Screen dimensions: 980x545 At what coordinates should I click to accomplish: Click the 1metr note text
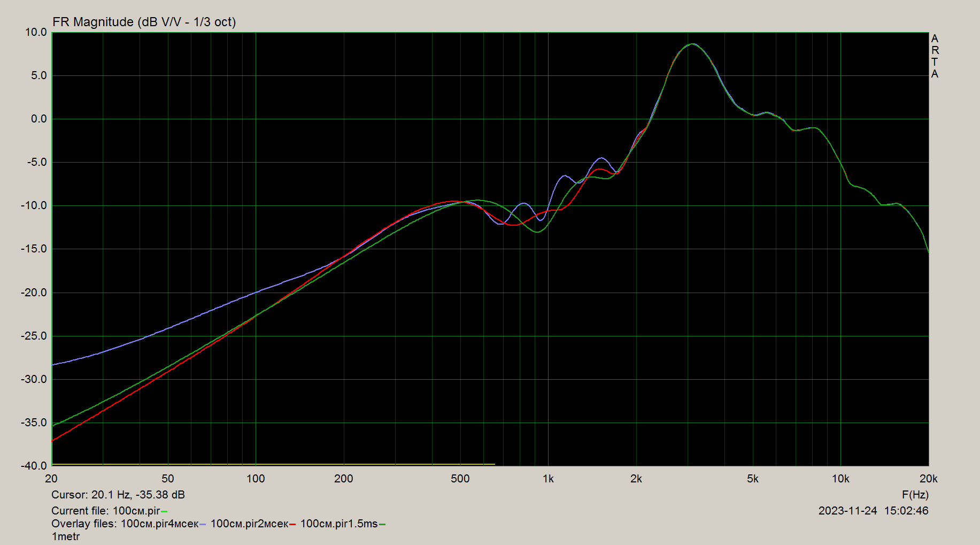(x=66, y=536)
